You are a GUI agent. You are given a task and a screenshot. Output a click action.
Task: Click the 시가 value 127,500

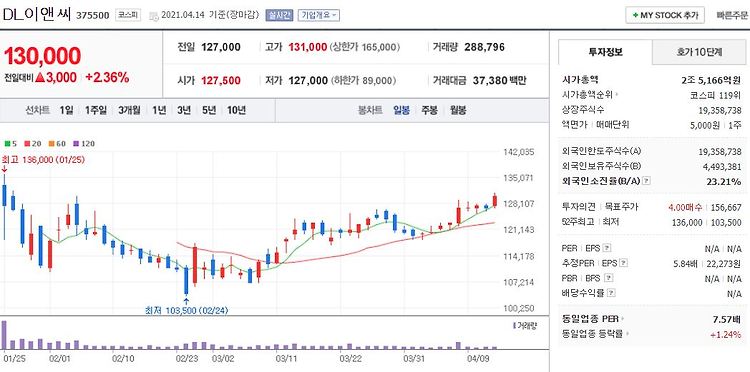point(221,81)
